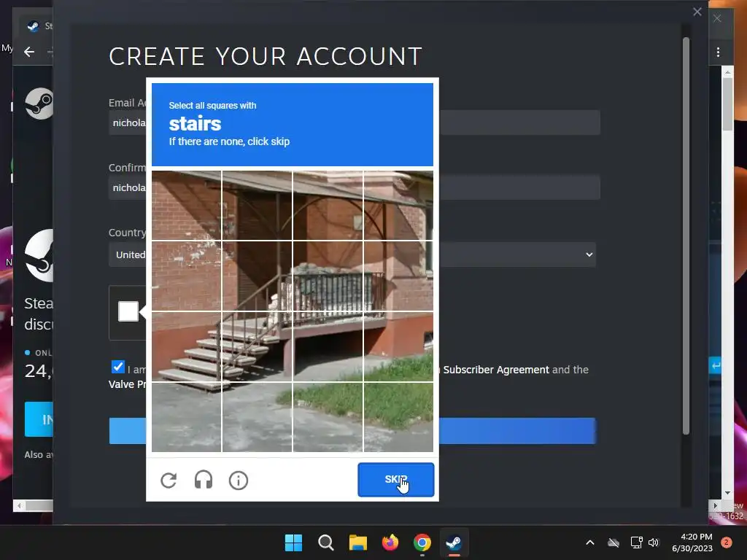This screenshot has width=747, height=560.
Task: Check the empty reCAPTCHA checkbox box
Action: pos(128,312)
